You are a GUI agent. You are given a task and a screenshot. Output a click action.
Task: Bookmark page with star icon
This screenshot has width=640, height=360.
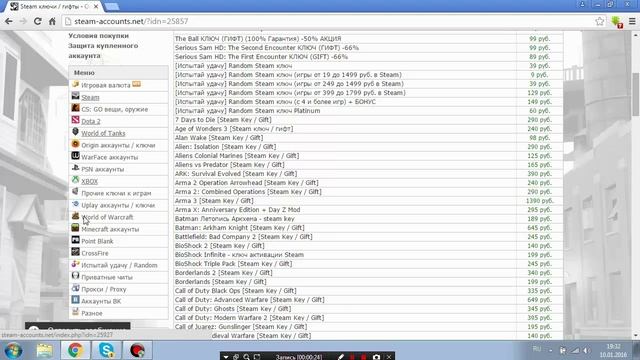599,21
